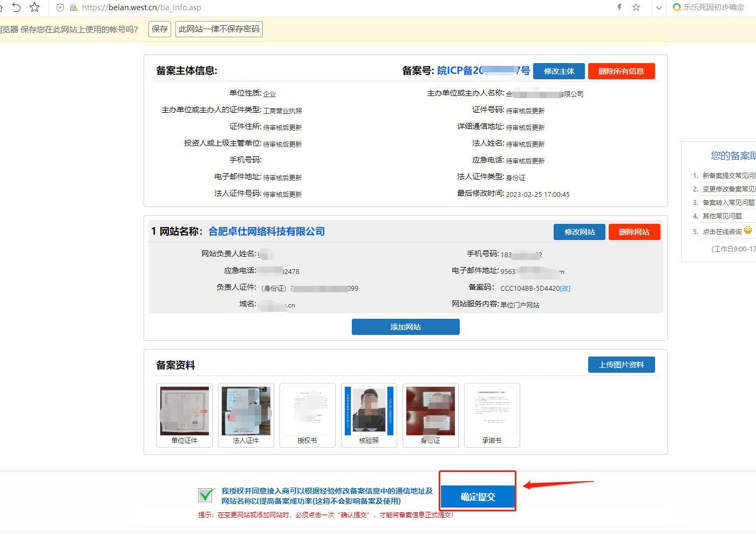Click the smiley face icon beside 在线咨询
This screenshot has height=534, width=756.
748,230
